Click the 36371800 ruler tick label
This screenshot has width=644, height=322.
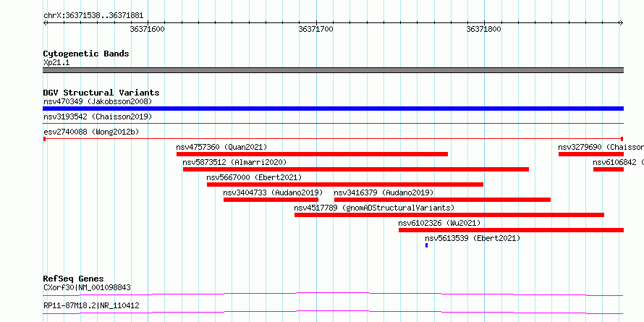tap(484, 29)
